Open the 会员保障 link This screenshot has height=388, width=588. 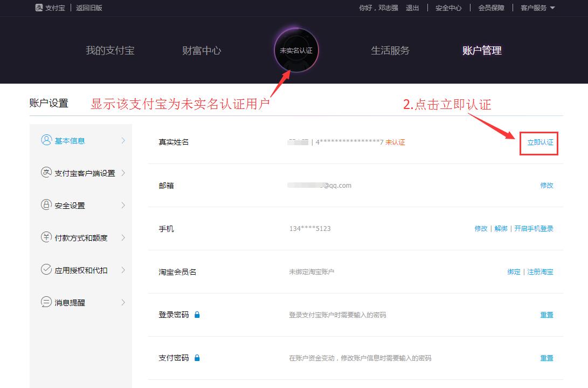click(491, 8)
